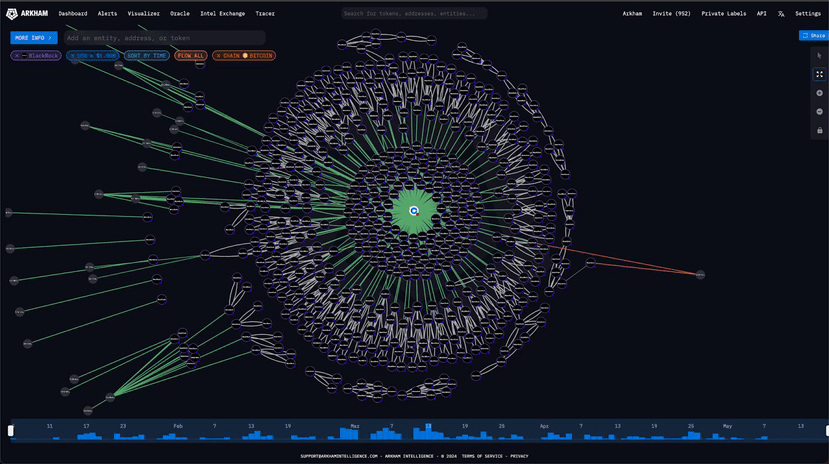Select May on the timeline
This screenshot has height=464, width=829.
pyautogui.click(x=727, y=426)
